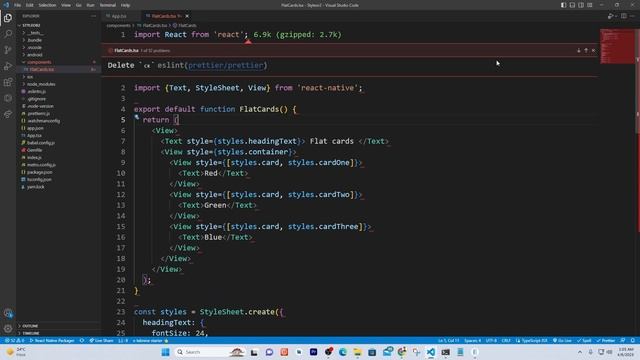Open yarn.lock in the explorer

click(36, 187)
